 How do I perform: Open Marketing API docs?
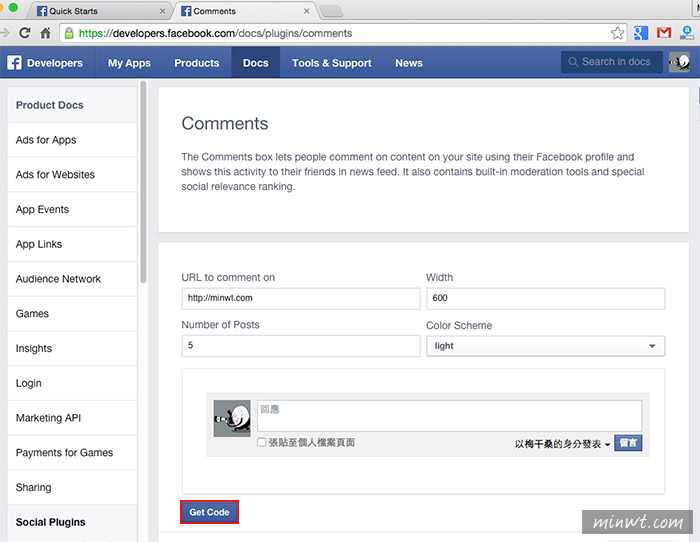(x=72, y=418)
